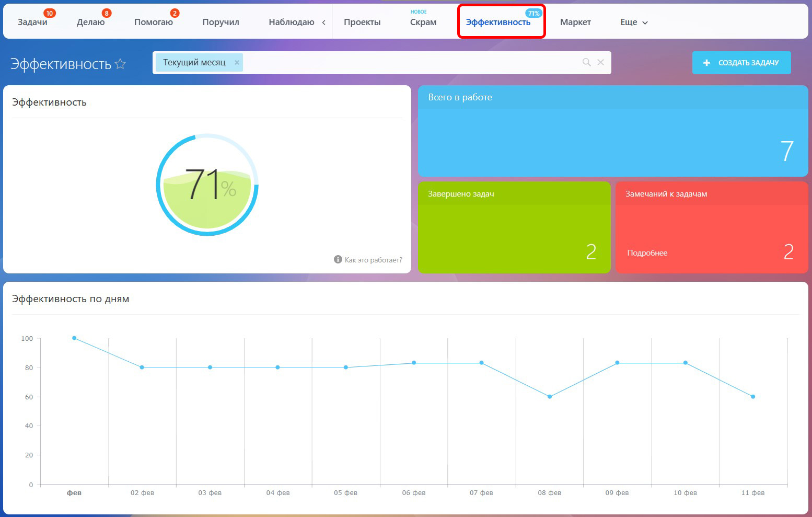The image size is (812, 517).
Task: Click the chart data point at 02 фев
Action: (x=142, y=367)
